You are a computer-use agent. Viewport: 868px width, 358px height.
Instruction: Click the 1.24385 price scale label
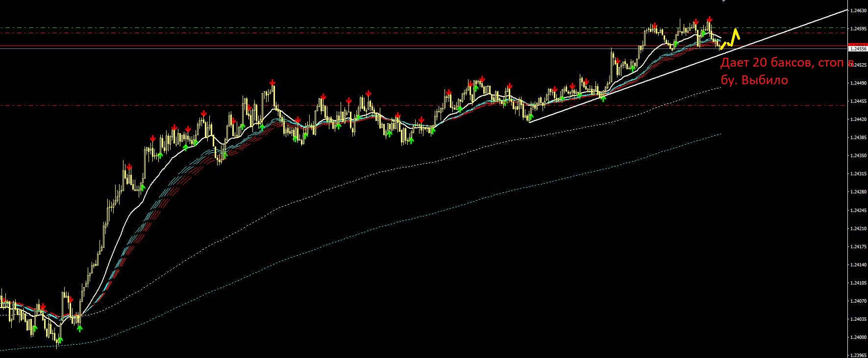858,137
